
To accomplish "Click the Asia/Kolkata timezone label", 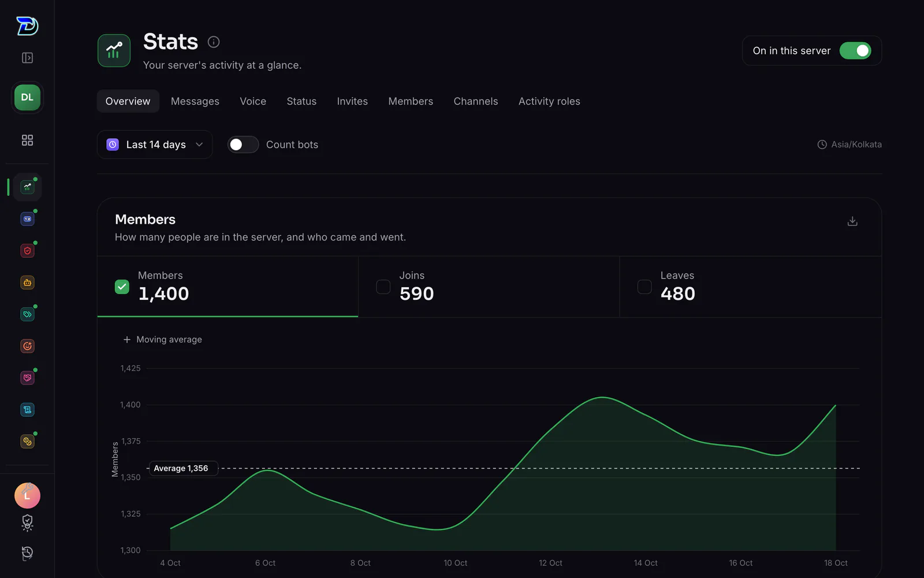I will click(x=850, y=144).
